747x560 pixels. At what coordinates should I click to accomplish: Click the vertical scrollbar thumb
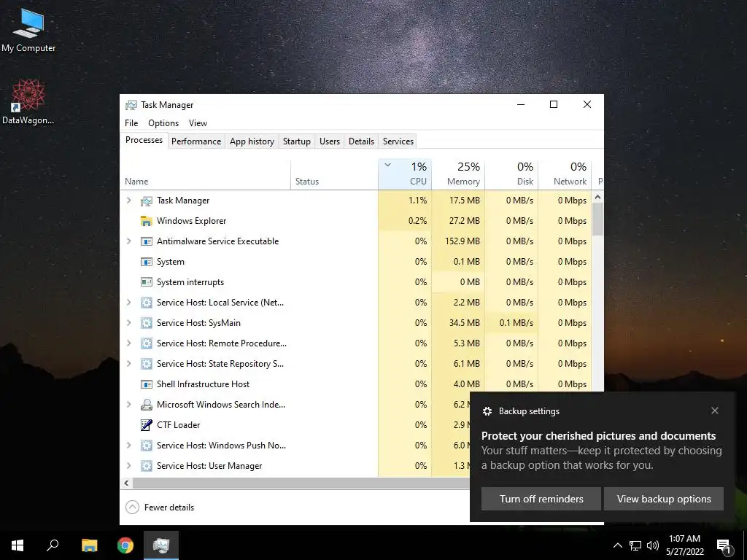click(x=598, y=219)
